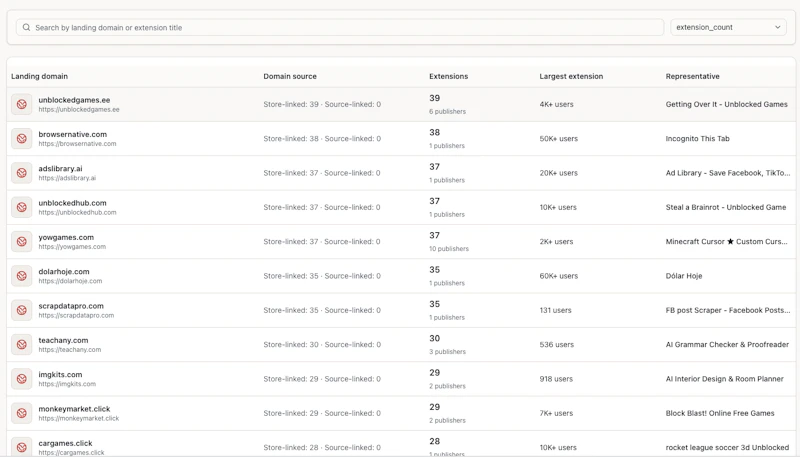Image resolution: width=800 pixels, height=457 pixels.
Task: Click '918 users' in imgkits.com row
Action: [556, 379]
